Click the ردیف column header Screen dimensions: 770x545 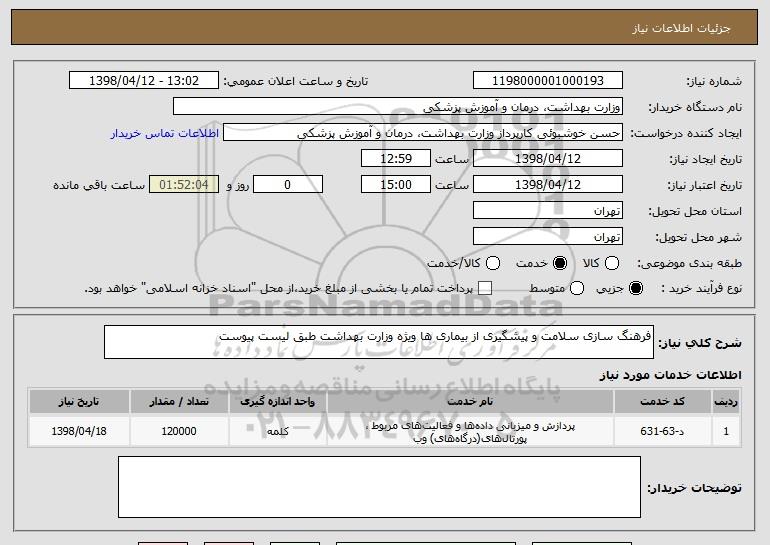[x=726, y=402]
